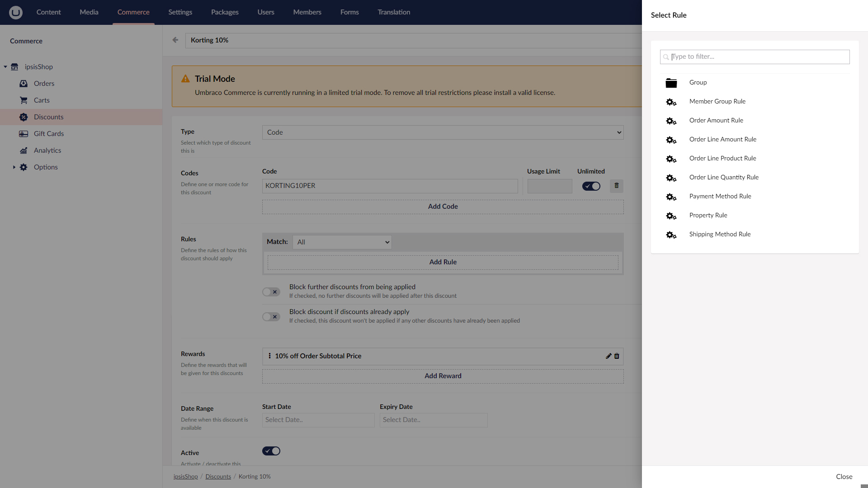Edit the 10% off reward with the pencil icon

[609, 356]
